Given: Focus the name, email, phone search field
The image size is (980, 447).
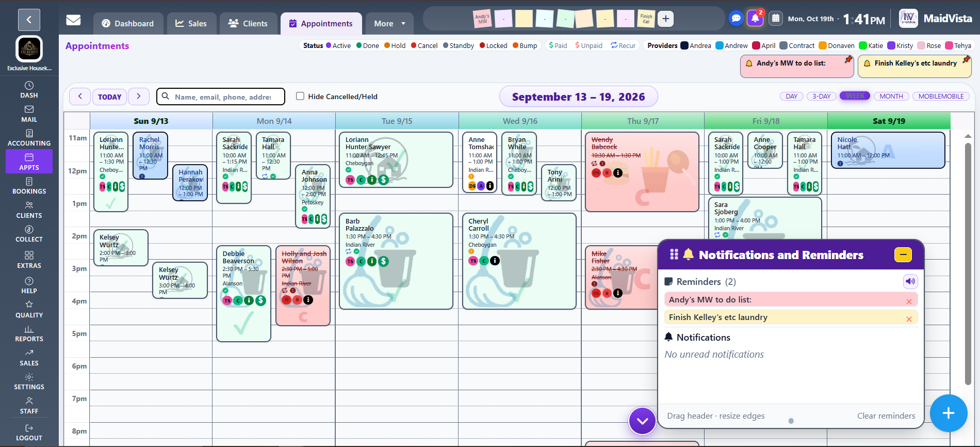Looking at the screenshot, I should click(221, 97).
